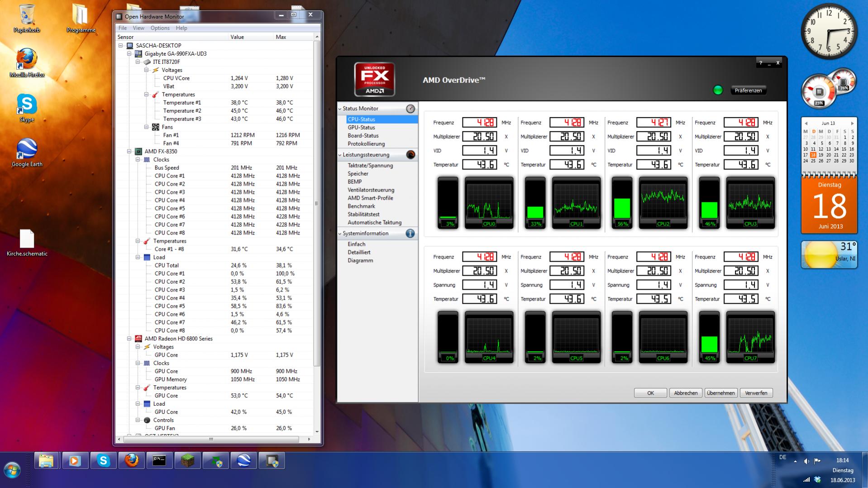This screenshot has width=868, height=488.
Task: Click the Sensor column header
Action: coord(172,37)
